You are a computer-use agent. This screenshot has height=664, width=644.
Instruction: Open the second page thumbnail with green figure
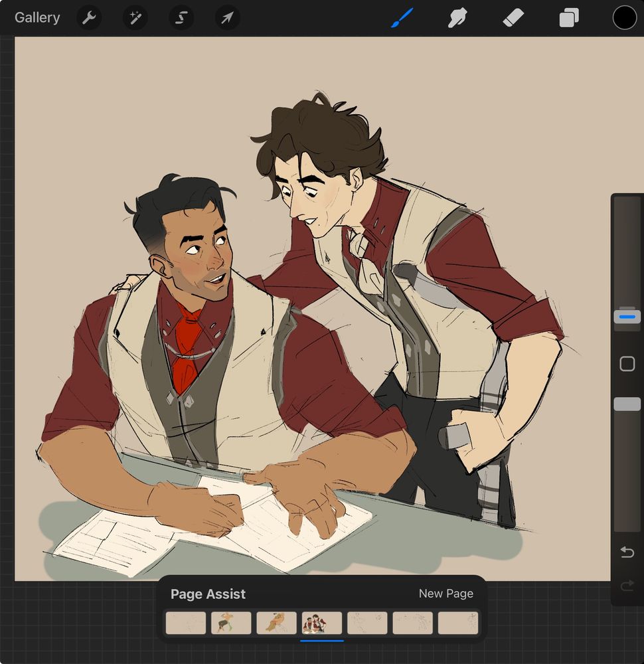click(231, 623)
